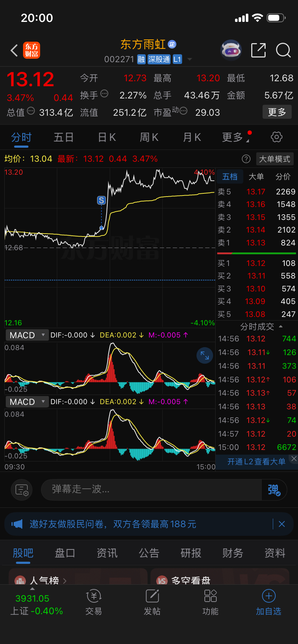The height and width of the screenshot is (644, 298).
Task: Switch to the 股吧 tab
Action: 23,553
